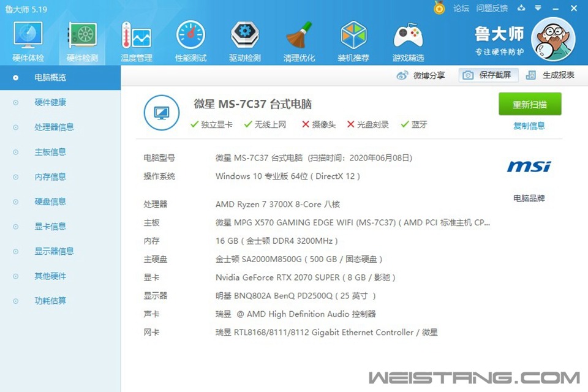Open the 论坛 forum link

[x=461, y=9]
